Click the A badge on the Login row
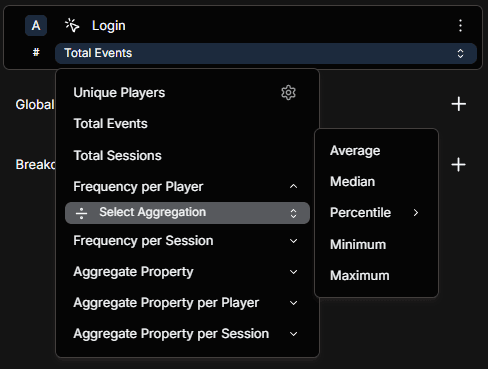The image size is (488, 369). pos(36,26)
